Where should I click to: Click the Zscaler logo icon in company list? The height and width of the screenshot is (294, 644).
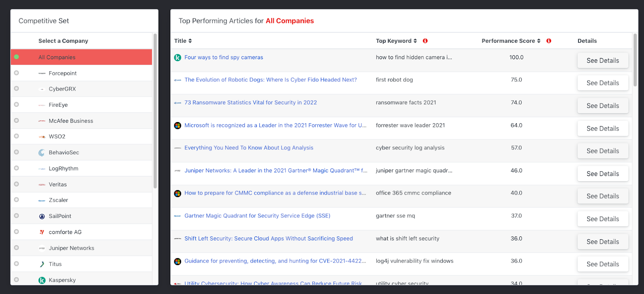point(42,201)
